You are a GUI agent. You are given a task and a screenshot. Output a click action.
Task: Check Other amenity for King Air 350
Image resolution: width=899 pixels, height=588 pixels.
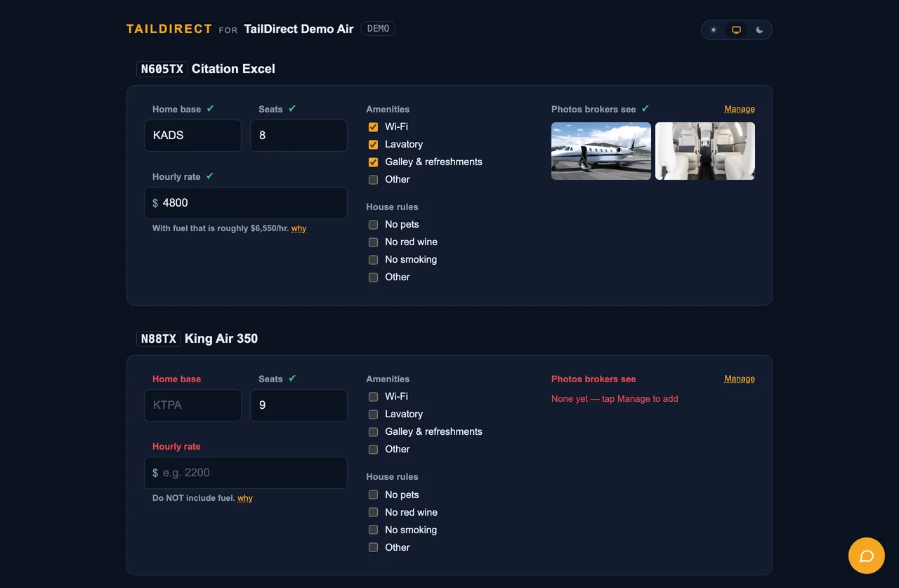coord(373,450)
